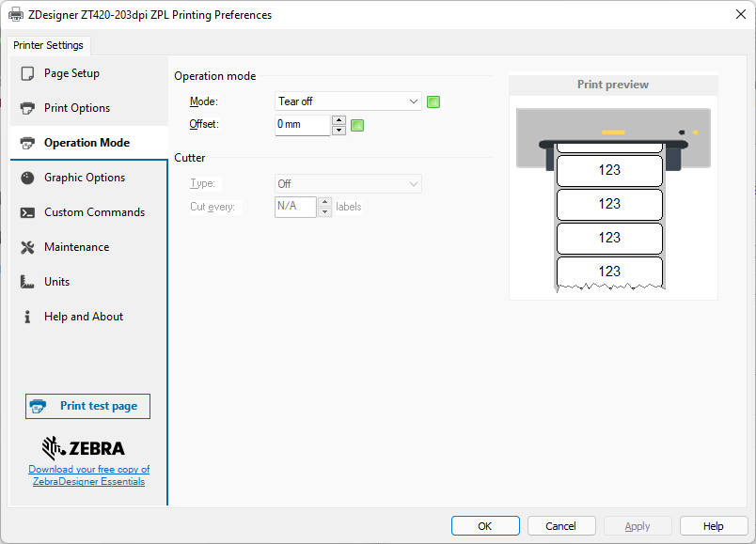This screenshot has width=756, height=544.
Task: Select Operation Mode in sidebar
Action: [87, 143]
